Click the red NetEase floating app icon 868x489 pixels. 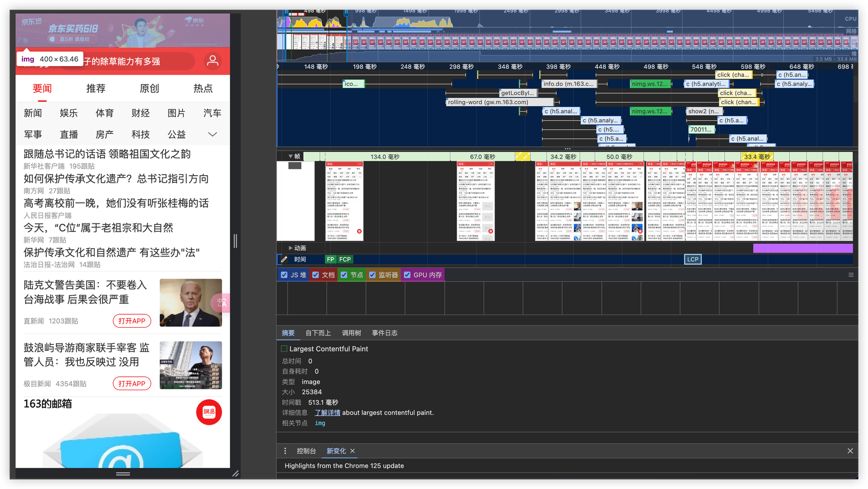tap(209, 412)
